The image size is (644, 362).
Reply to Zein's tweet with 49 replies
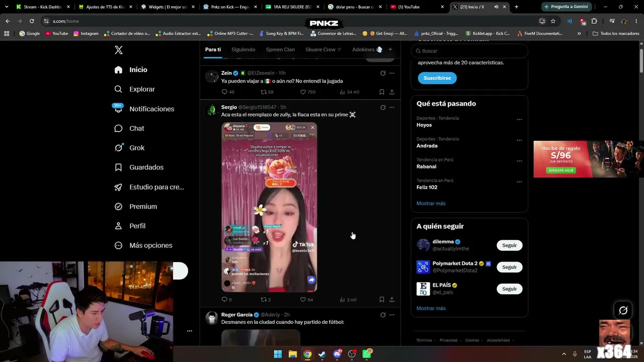(x=228, y=92)
